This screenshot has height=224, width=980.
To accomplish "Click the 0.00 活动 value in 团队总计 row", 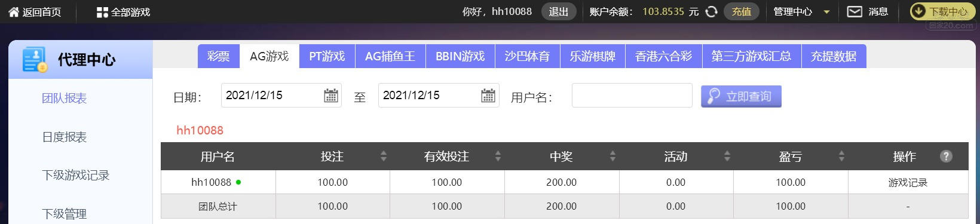I will click(x=676, y=206).
